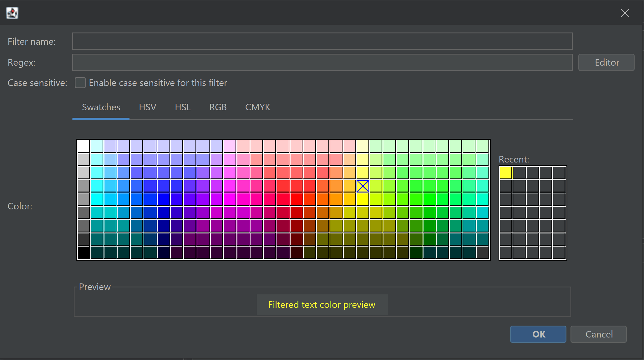Pick a bright red swatch from the palette
This screenshot has height=360, width=644.
296,199
